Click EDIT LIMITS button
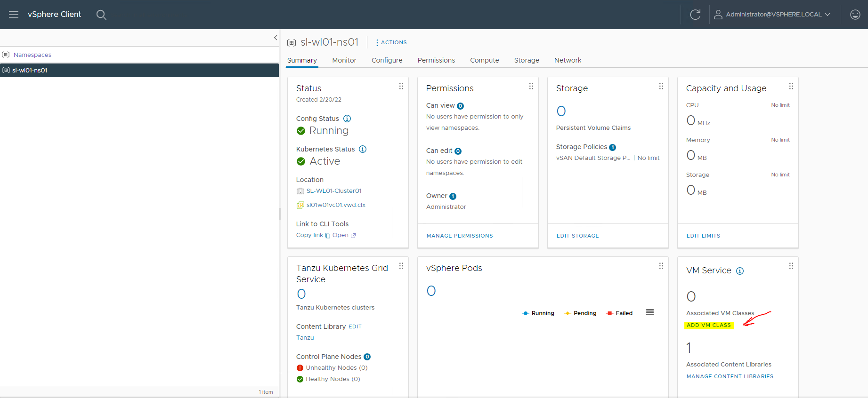 tap(703, 236)
